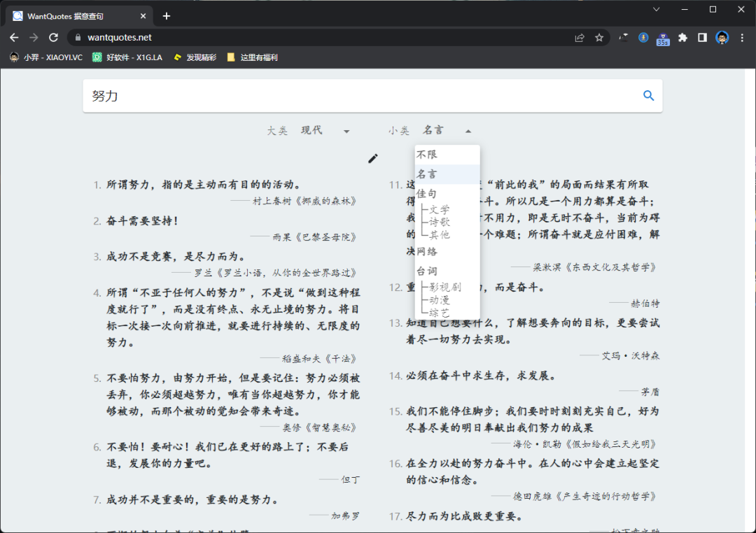Screen dimensions: 756x533
Task: Click the search field containing 努力
Action: click(x=357, y=96)
